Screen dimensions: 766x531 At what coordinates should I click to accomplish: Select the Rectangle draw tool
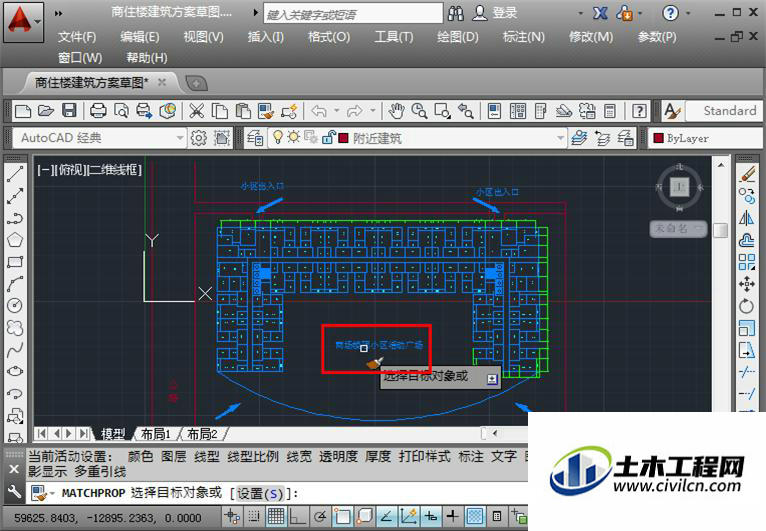(x=15, y=262)
